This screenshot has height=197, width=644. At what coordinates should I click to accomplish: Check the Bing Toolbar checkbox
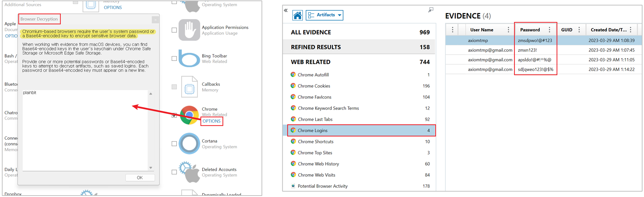coord(174,58)
